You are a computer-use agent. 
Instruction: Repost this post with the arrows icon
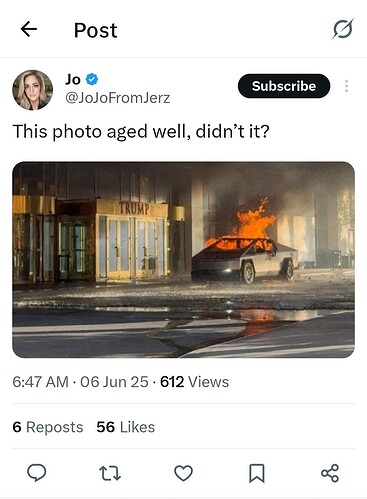pyautogui.click(x=110, y=473)
